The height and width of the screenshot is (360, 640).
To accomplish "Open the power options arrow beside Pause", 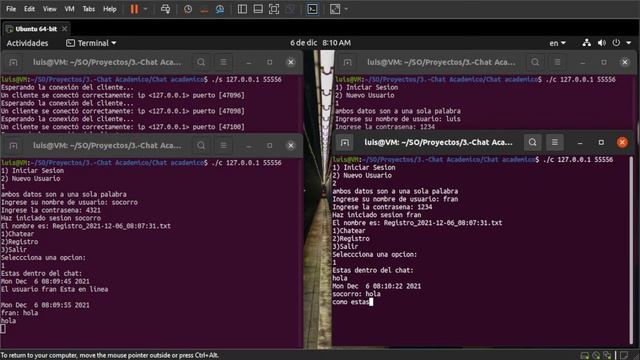I will pyautogui.click(x=145, y=9).
